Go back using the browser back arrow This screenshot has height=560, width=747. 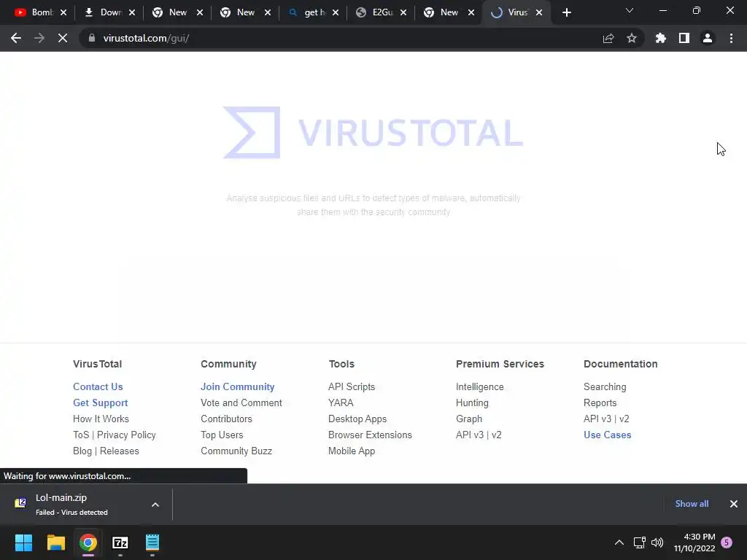pyautogui.click(x=16, y=38)
